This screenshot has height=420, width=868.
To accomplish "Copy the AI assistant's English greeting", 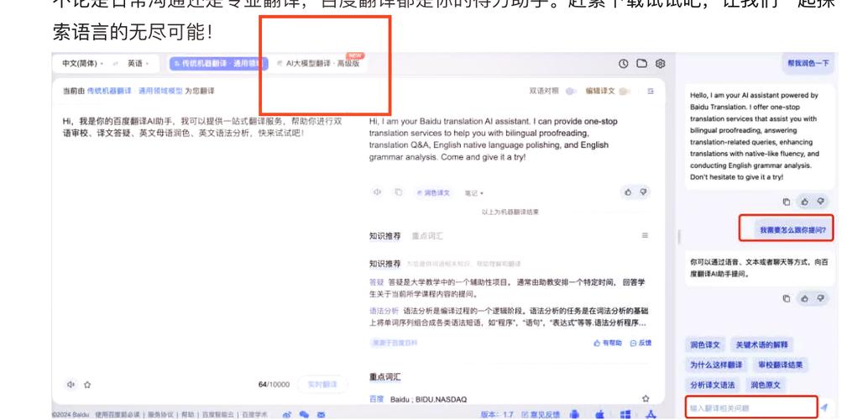I will pyautogui.click(x=786, y=202).
